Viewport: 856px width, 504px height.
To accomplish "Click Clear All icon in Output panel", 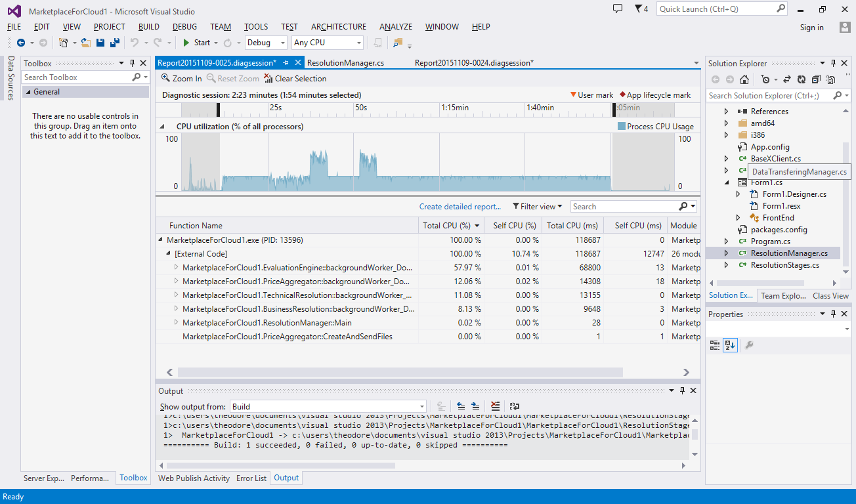I will [x=495, y=406].
